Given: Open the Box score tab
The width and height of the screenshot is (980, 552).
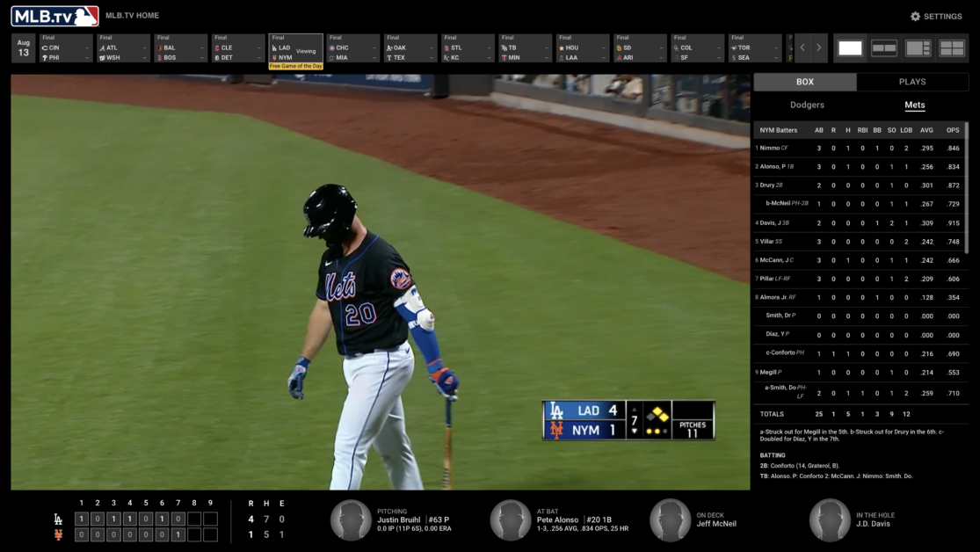Looking at the screenshot, I should 805,81.
